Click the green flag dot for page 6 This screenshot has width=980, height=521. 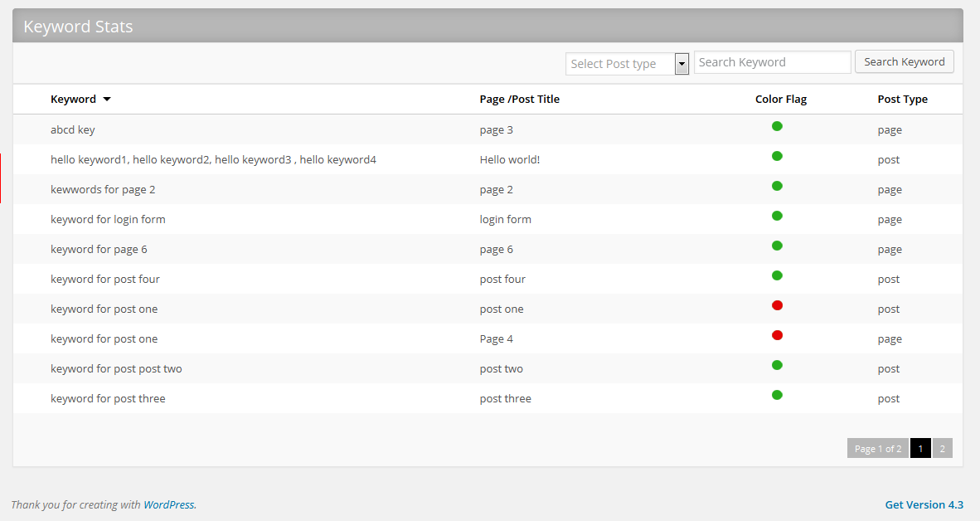coord(777,246)
